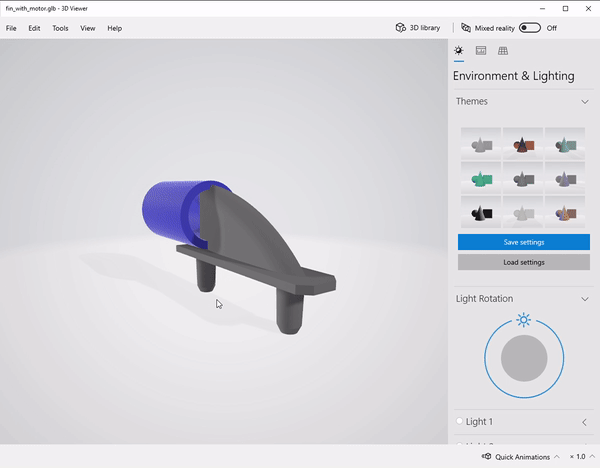Collapse the Themes section
The height and width of the screenshot is (468, 600).
tap(585, 101)
